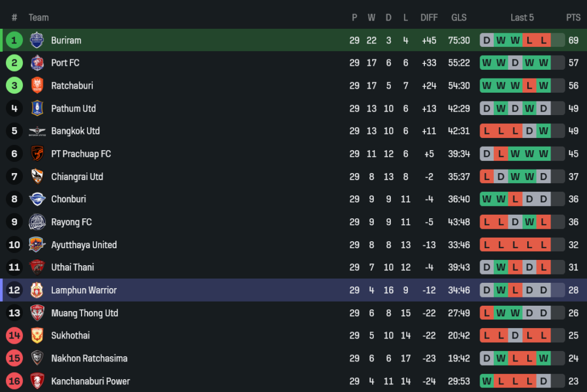Open Chiangrai Utd team link
Viewport: 587px width, 392px height.
(x=77, y=177)
